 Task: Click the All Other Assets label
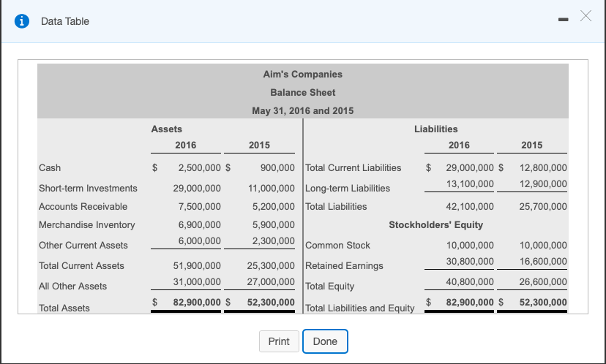coord(72,287)
